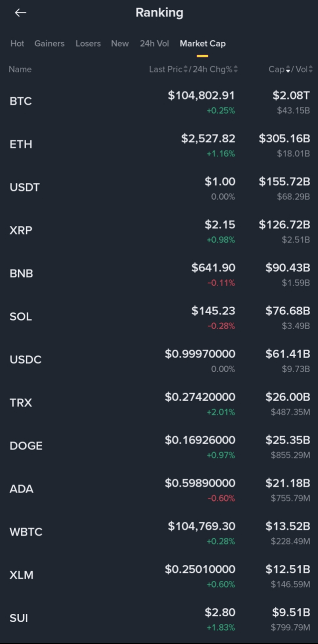This screenshot has width=318, height=644.
Task: Show the Losers tab
Action: click(x=88, y=44)
